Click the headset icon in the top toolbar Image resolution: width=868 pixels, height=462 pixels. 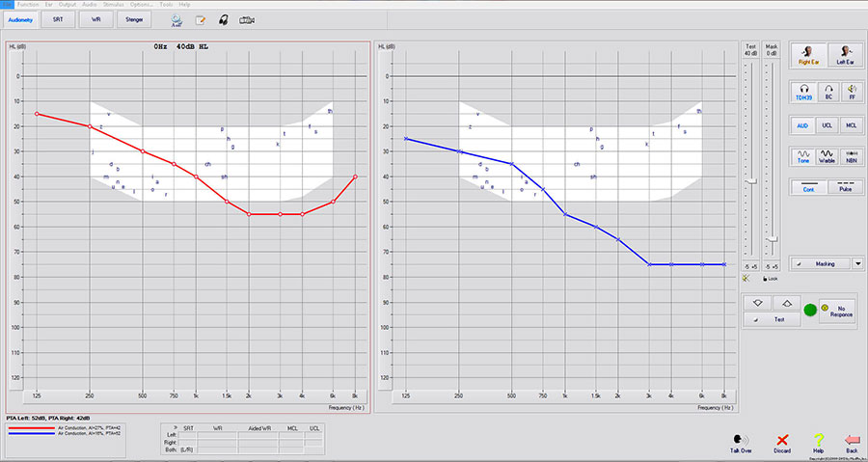click(x=223, y=19)
